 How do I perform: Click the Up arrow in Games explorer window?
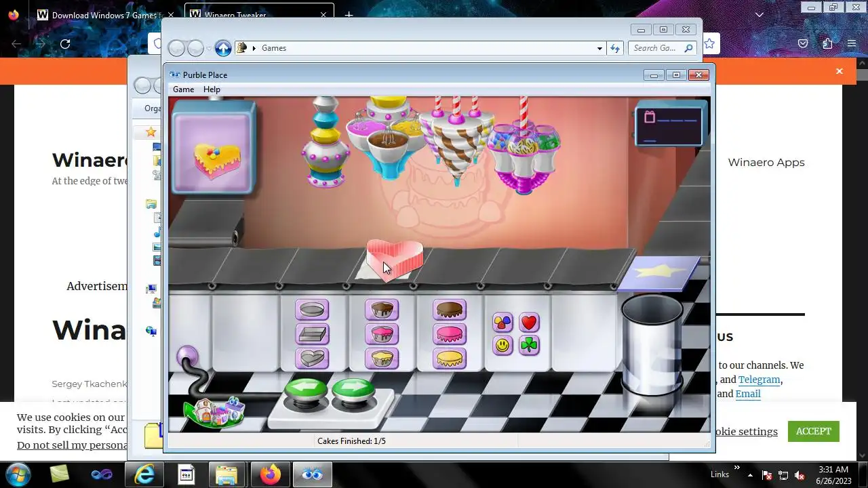[x=223, y=48]
